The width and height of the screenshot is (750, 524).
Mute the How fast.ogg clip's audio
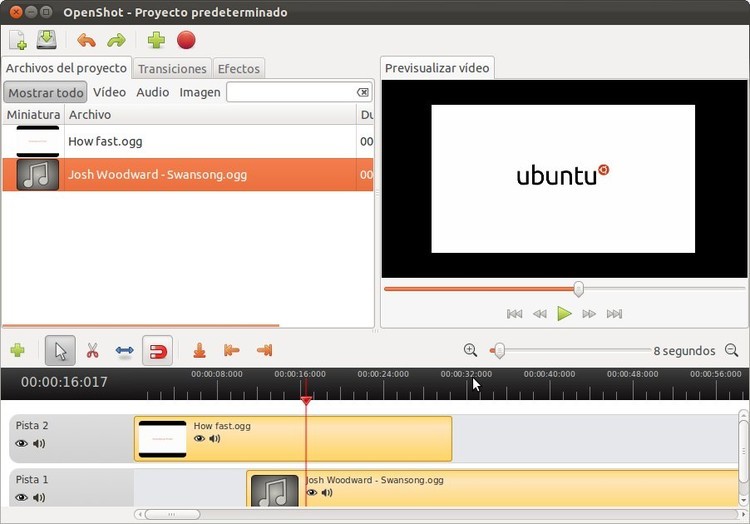tap(215, 438)
